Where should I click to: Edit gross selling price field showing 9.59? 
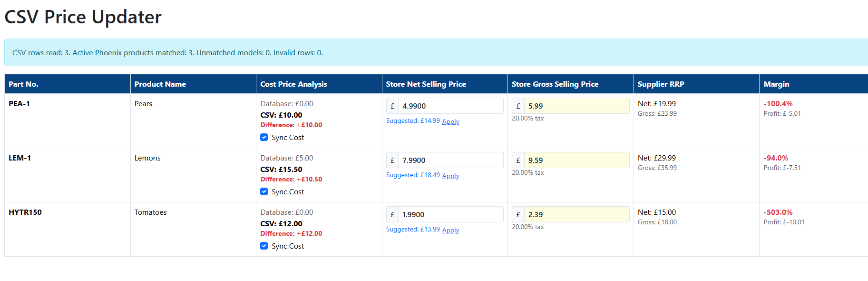coord(576,160)
